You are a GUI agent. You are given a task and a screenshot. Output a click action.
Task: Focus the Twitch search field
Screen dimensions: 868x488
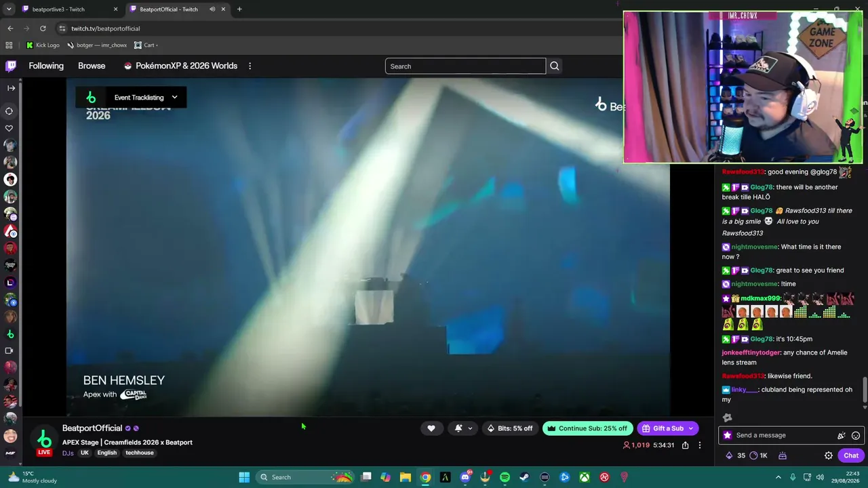(x=465, y=66)
